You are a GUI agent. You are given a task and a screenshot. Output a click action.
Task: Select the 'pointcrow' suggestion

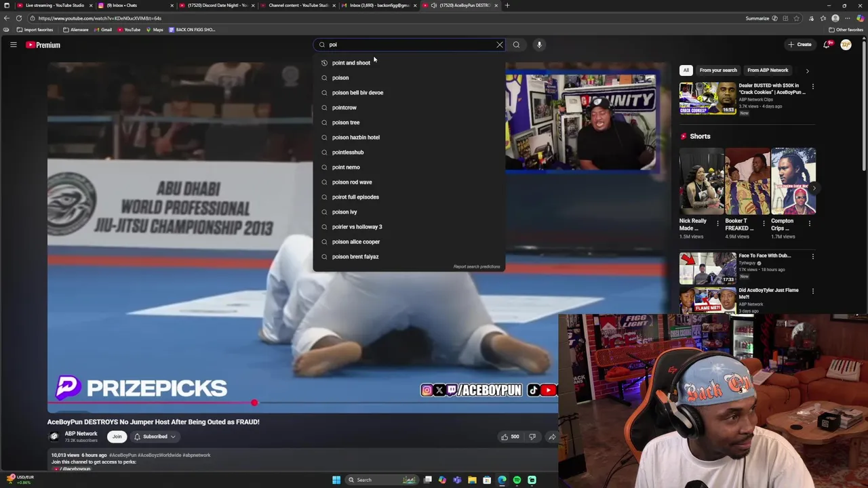(x=409, y=107)
